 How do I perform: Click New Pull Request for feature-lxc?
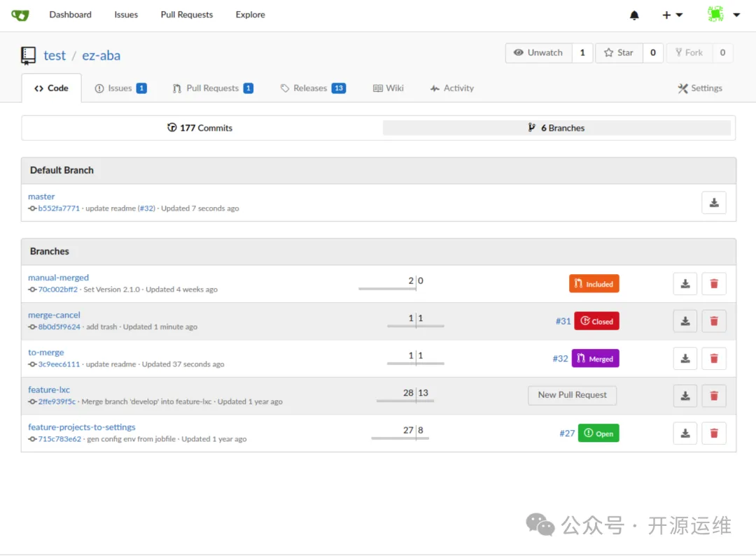(572, 395)
